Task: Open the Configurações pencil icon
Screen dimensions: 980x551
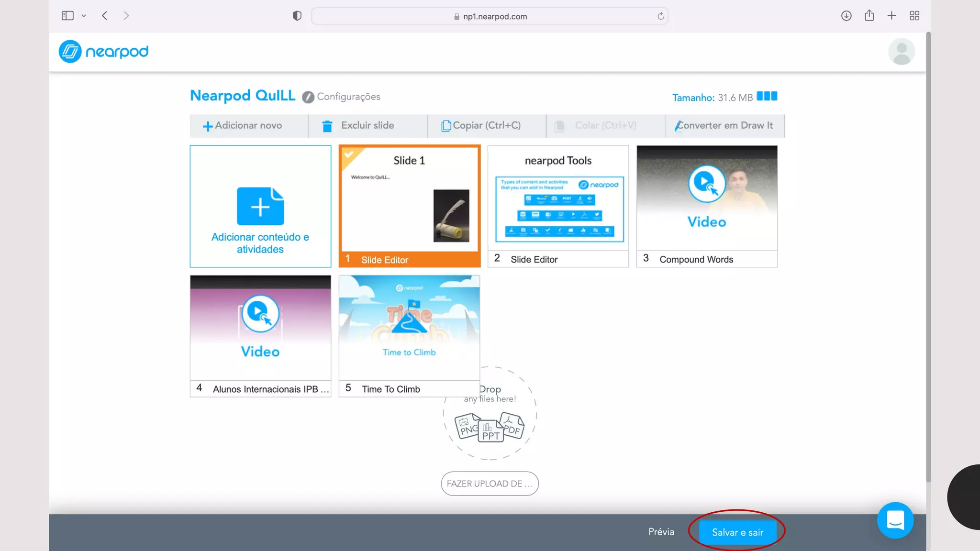Action: (x=308, y=97)
